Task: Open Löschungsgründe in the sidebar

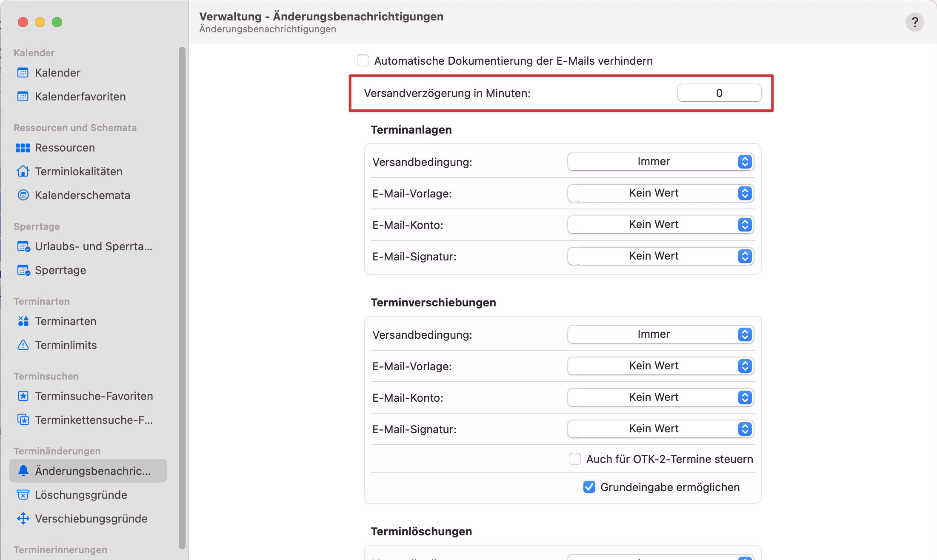Action: [88, 495]
